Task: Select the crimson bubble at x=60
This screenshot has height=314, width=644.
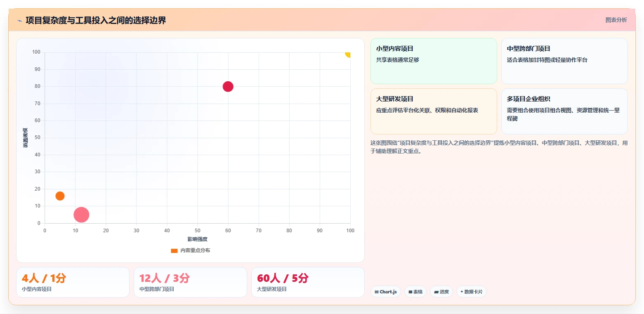Action: pyautogui.click(x=228, y=87)
